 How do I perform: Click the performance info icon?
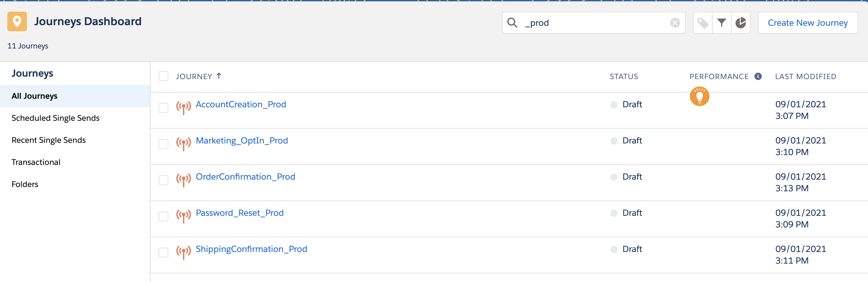pyautogui.click(x=758, y=76)
